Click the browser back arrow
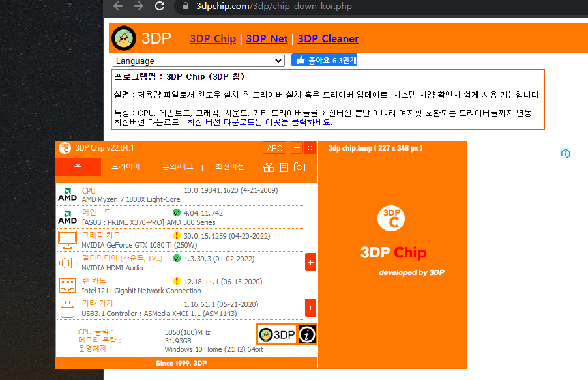The width and height of the screenshot is (588, 380). click(x=118, y=6)
